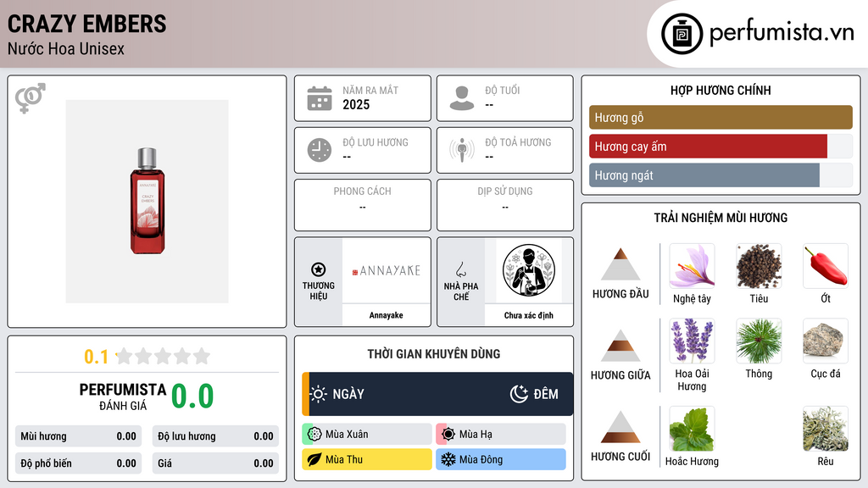Image resolution: width=868 pixels, height=488 pixels.
Task: Select the Ớt chili note image
Action: 826,266
